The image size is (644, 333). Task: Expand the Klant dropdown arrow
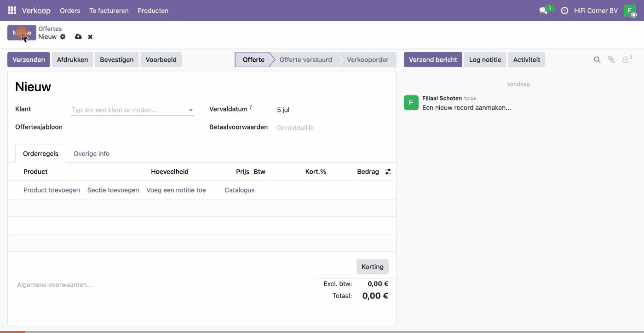coord(190,110)
